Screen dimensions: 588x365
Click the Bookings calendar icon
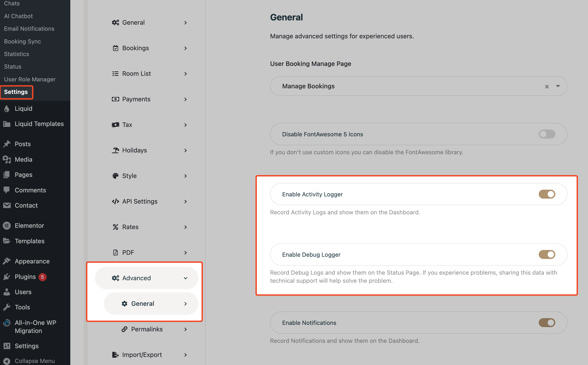(x=116, y=48)
